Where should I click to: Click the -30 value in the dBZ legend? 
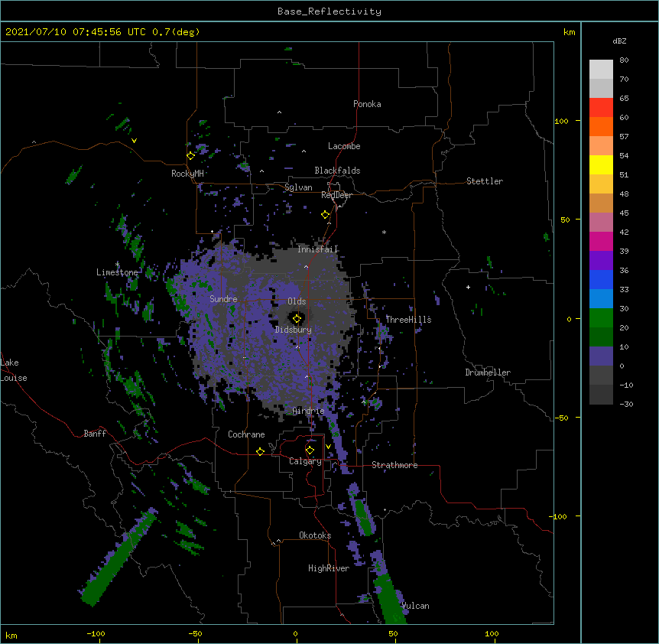tap(626, 405)
